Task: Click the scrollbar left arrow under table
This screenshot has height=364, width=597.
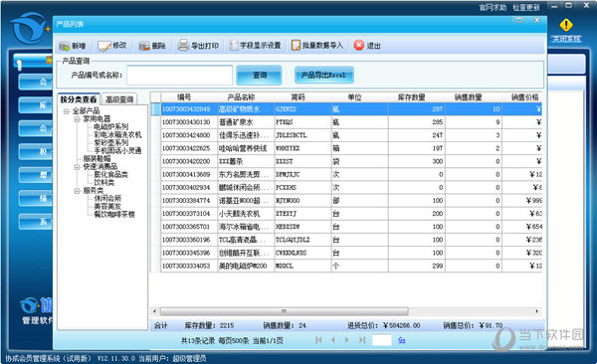Action: [154, 311]
